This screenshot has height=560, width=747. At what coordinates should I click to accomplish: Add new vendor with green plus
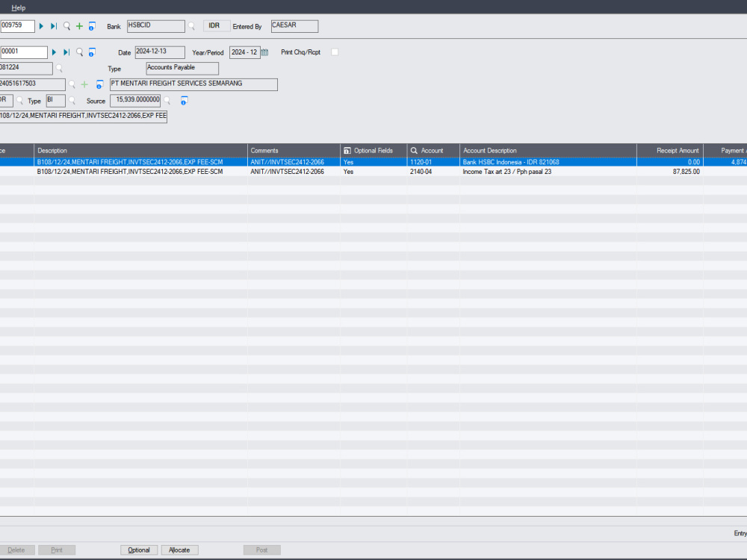pos(84,85)
